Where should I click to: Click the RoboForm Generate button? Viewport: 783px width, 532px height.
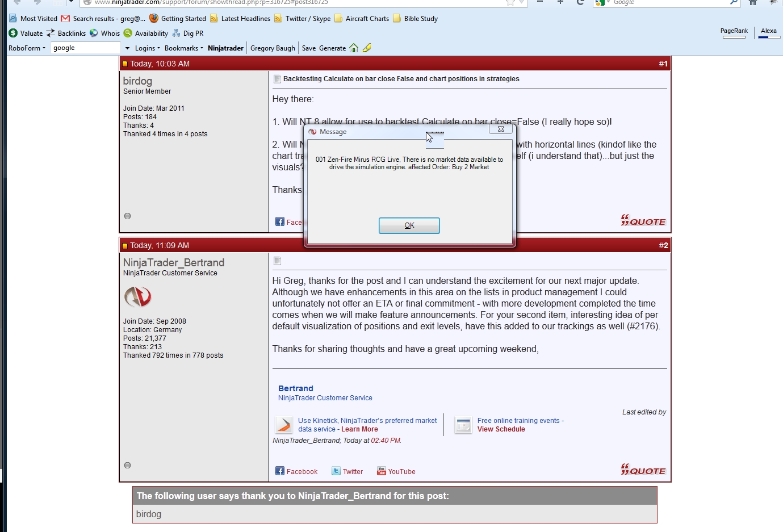(333, 48)
